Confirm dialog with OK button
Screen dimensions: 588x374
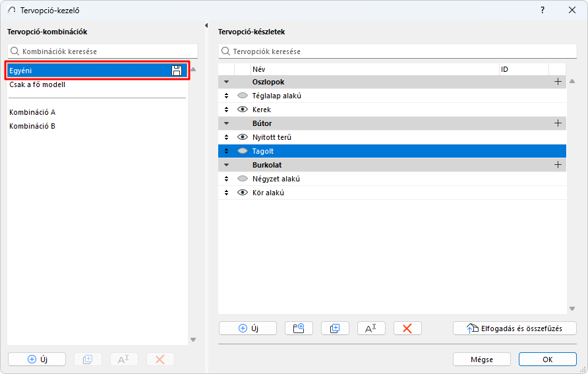tap(548, 359)
